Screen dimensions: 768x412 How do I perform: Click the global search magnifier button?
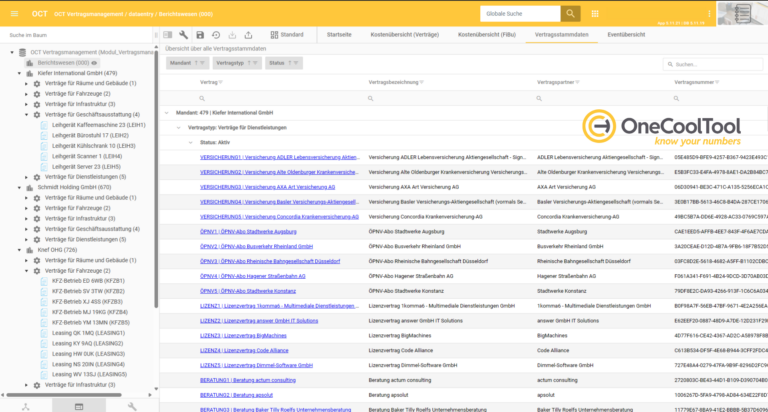570,14
